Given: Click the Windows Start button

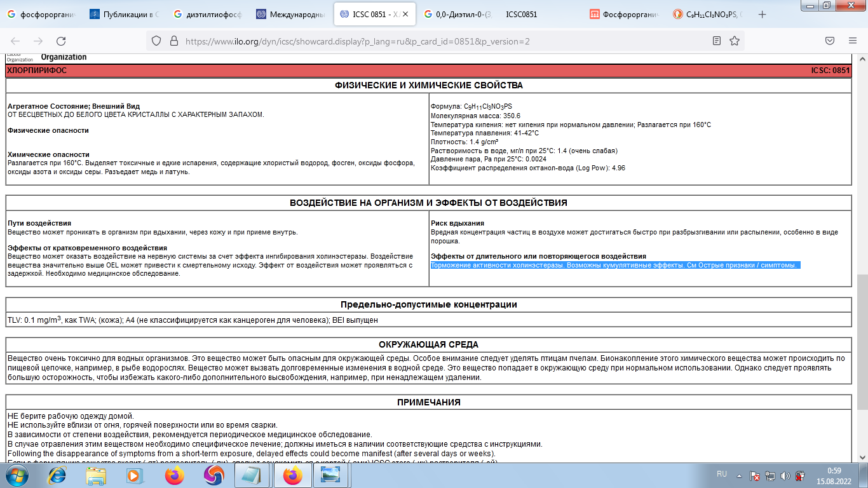Looking at the screenshot, I should pyautogui.click(x=17, y=475).
